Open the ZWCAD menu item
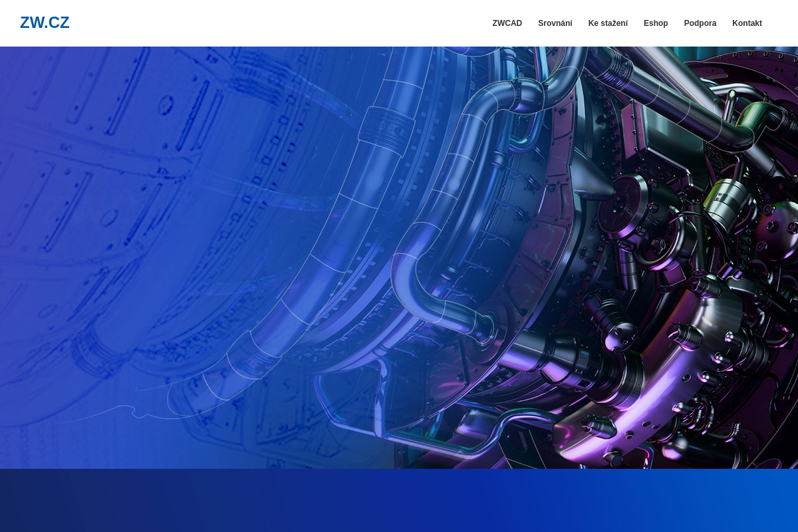Viewport: 798px width, 532px height. point(507,23)
